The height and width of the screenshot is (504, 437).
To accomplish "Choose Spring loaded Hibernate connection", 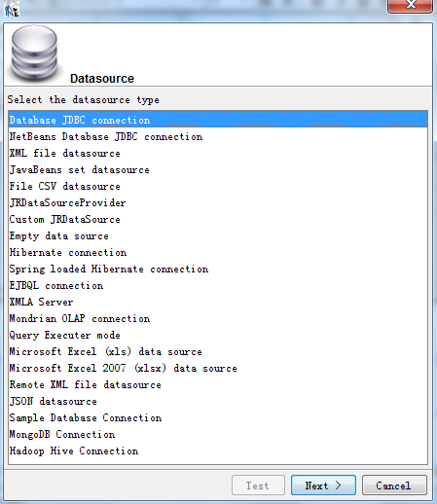I will click(218, 269).
